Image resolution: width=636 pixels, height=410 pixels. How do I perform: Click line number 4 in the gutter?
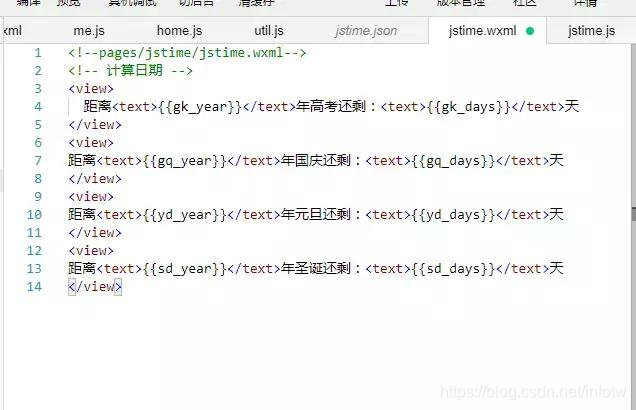pyautogui.click(x=38, y=107)
